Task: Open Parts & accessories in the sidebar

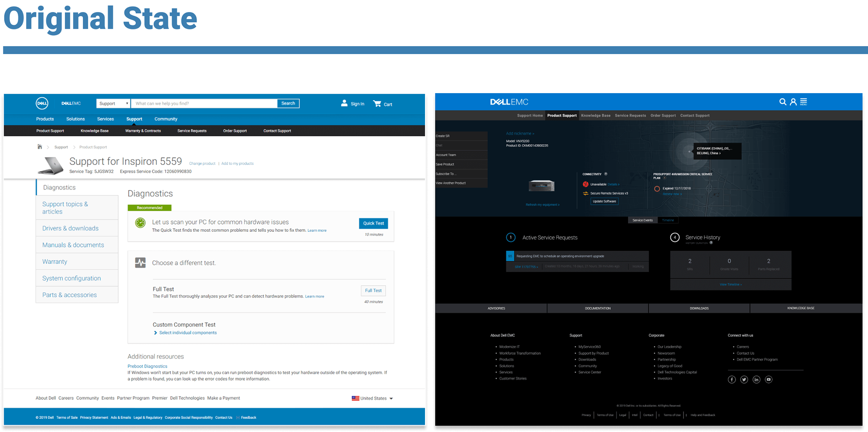Action: tap(77, 295)
